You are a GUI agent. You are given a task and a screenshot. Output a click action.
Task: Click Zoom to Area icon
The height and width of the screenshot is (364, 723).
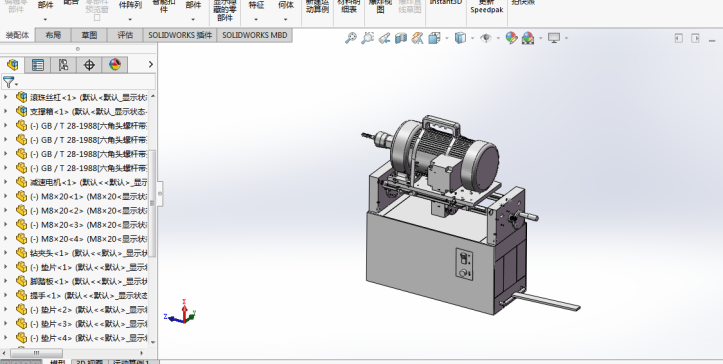367,38
